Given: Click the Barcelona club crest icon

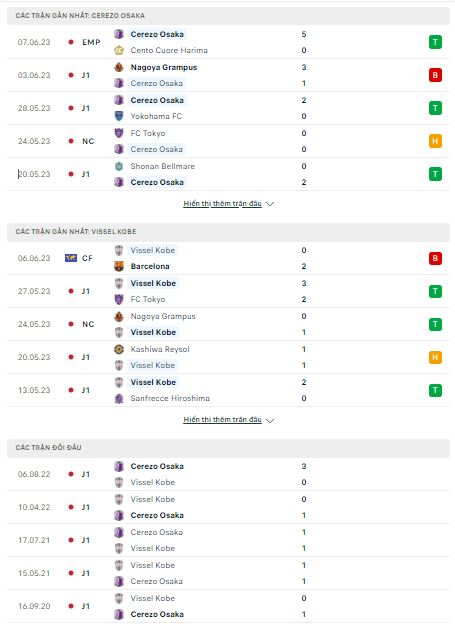Looking at the screenshot, I should point(119,266).
